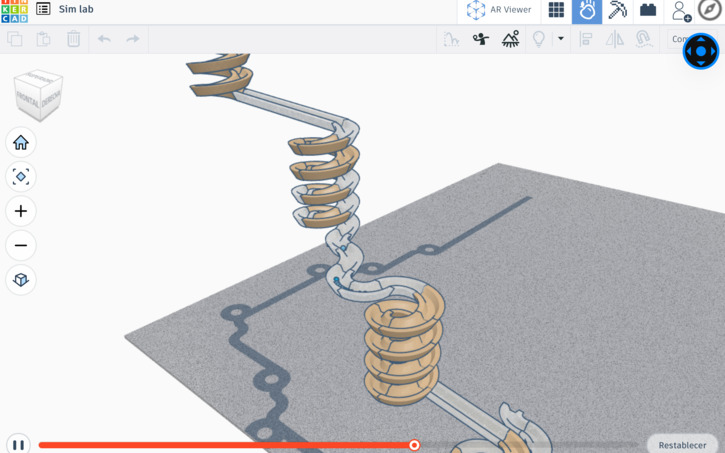Click the blue floating navigation pad button
Viewport: 725px width, 453px height.
click(x=701, y=51)
